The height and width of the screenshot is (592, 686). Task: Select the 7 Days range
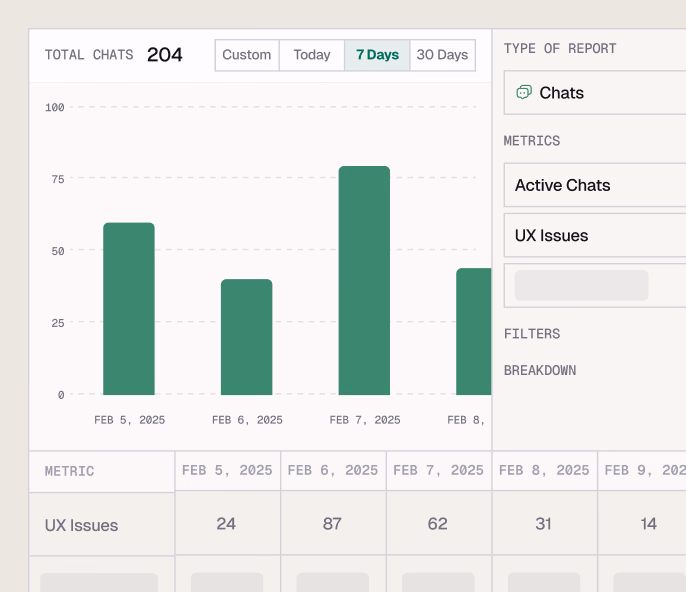pos(377,55)
